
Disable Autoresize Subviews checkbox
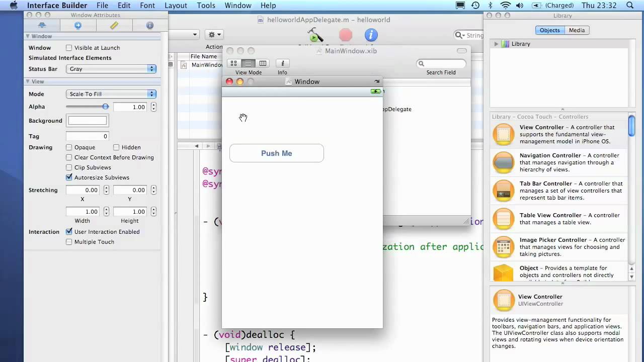(69, 177)
